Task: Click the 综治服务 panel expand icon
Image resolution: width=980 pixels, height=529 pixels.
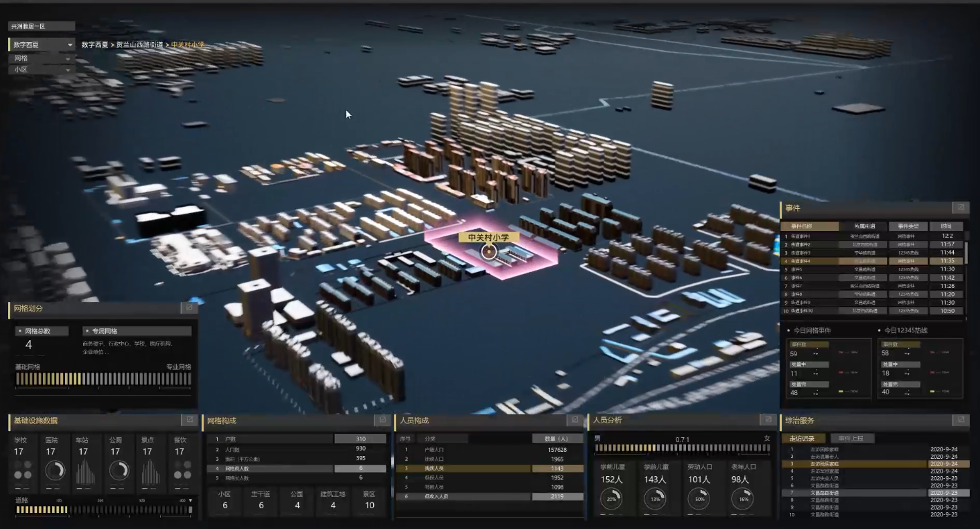Action: coord(961,420)
